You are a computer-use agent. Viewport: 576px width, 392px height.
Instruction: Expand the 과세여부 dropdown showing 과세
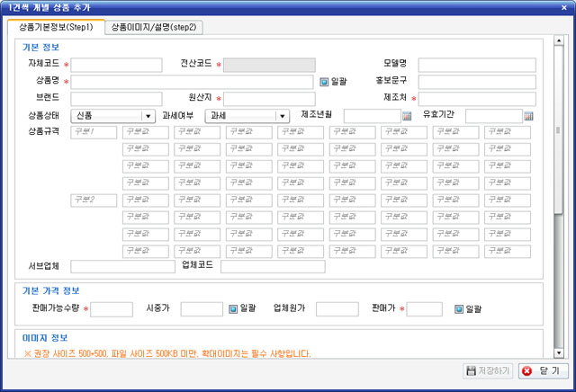pyautogui.click(x=247, y=115)
